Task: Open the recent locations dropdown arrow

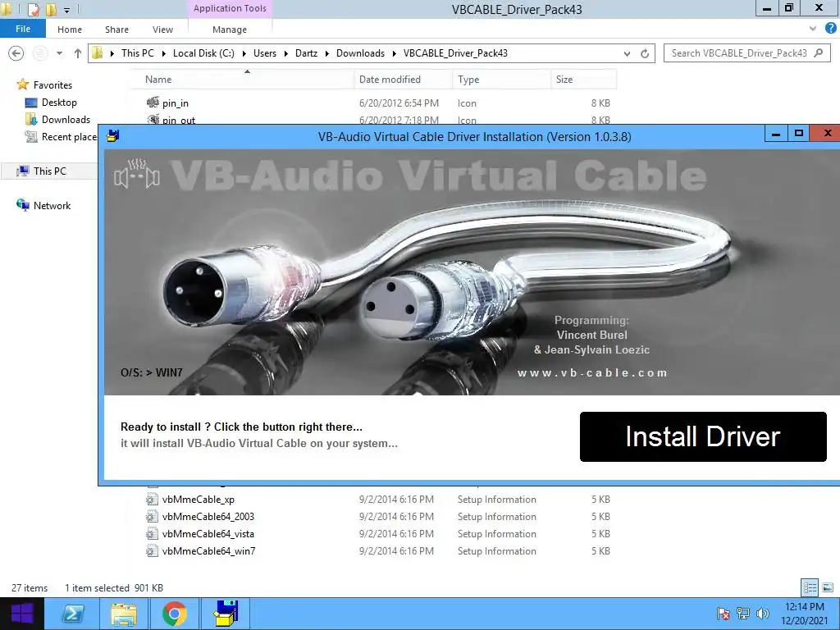Action: pos(59,53)
